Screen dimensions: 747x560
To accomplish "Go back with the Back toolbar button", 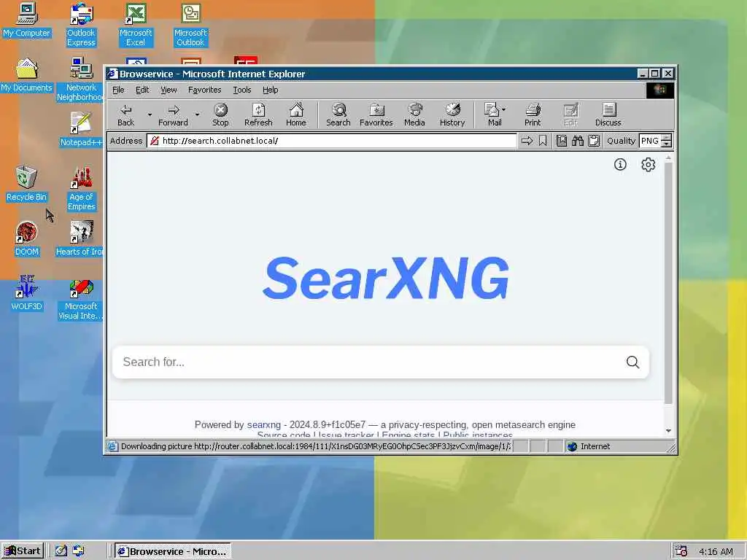I will tap(125, 114).
